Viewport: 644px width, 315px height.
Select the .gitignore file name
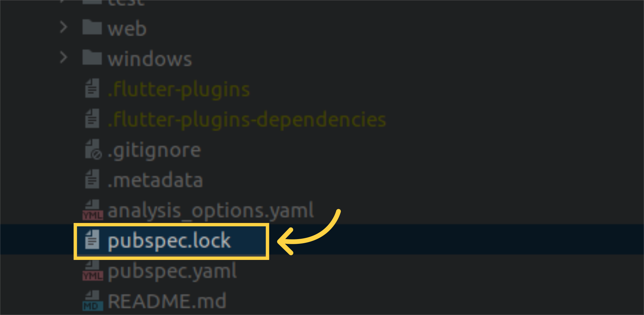pyautogui.click(x=154, y=150)
